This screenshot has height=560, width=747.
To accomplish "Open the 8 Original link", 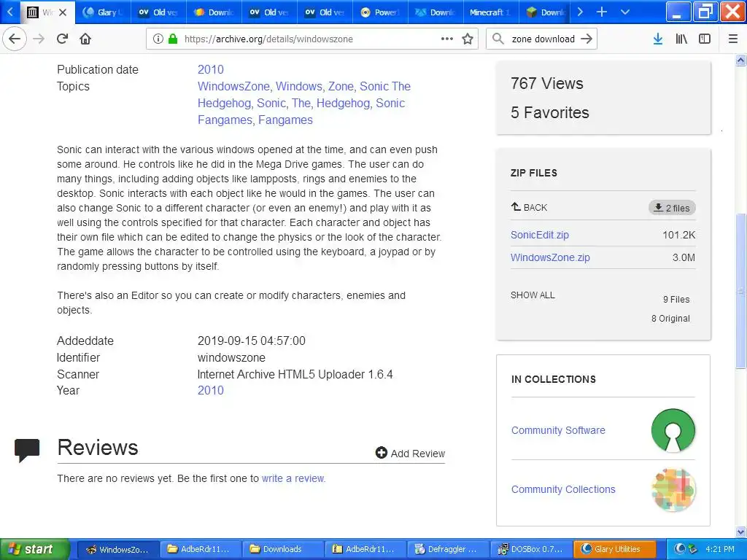I will tap(670, 319).
